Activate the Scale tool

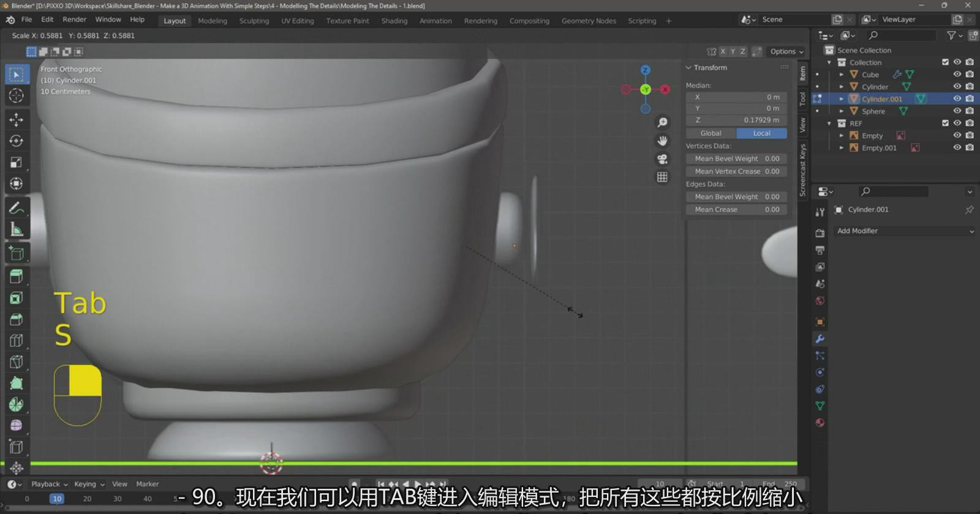pyautogui.click(x=17, y=162)
